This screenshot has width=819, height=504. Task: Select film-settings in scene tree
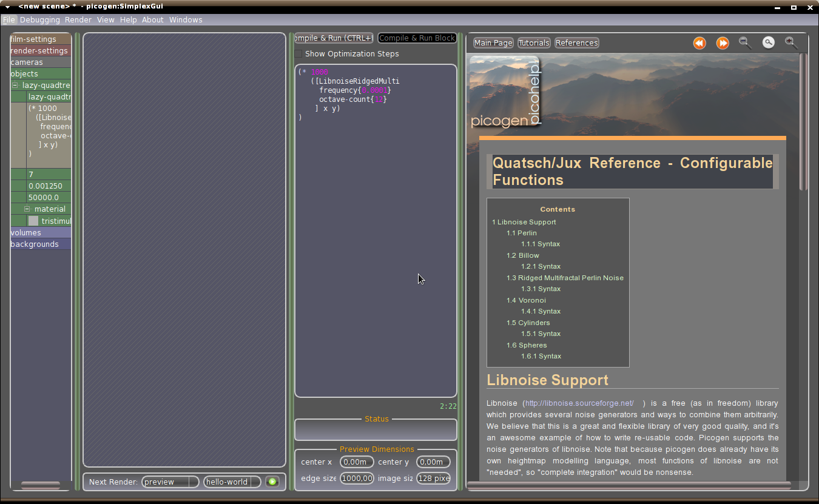click(41, 39)
